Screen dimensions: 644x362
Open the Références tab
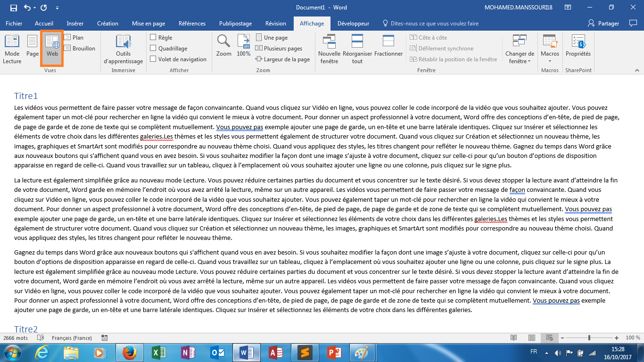click(x=192, y=24)
